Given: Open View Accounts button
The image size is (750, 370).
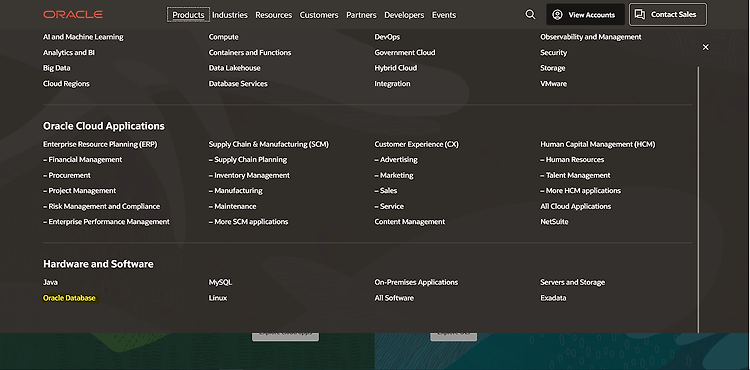Looking at the screenshot, I should [585, 15].
